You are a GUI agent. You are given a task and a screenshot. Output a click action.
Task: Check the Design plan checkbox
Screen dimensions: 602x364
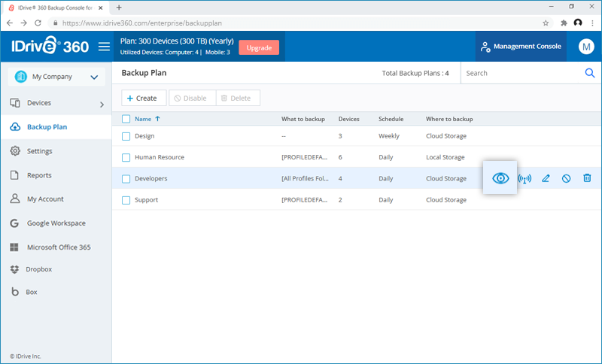pos(126,136)
